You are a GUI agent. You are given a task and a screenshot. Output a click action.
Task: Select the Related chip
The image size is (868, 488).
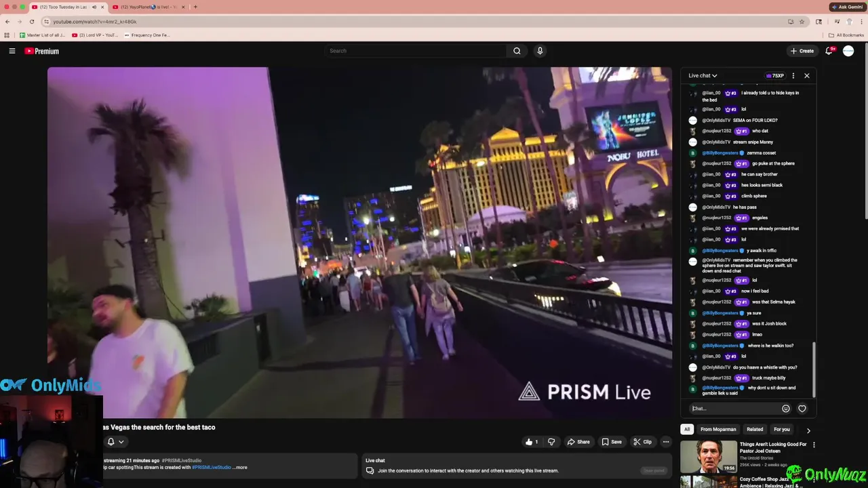[x=755, y=430]
